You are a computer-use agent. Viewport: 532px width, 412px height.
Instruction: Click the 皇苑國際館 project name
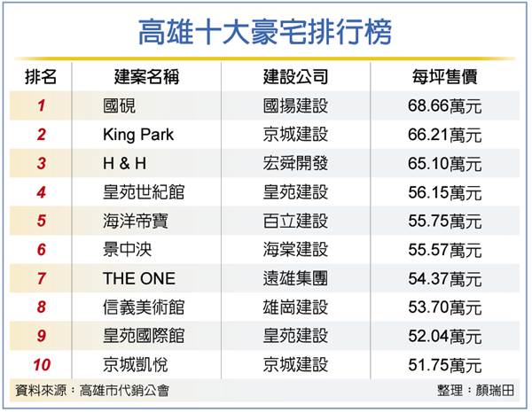coord(144,336)
